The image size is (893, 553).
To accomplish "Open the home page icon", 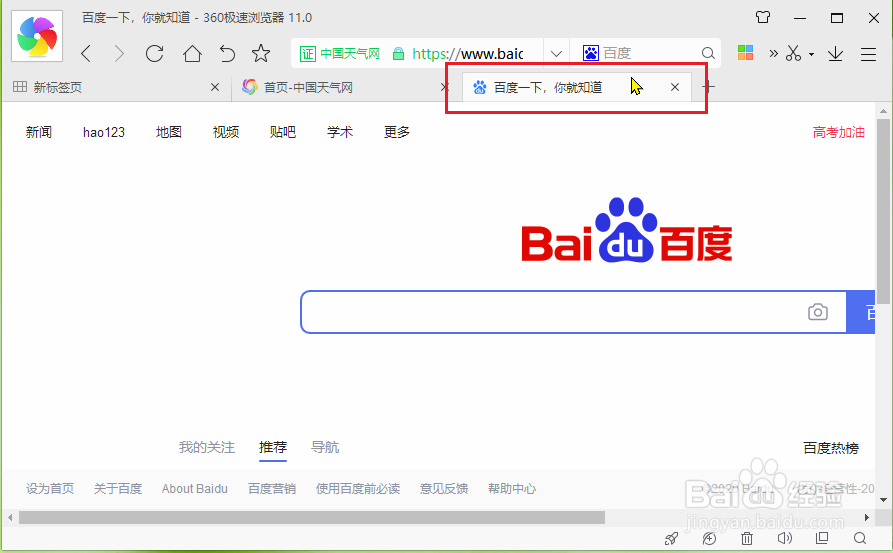I will coord(192,54).
